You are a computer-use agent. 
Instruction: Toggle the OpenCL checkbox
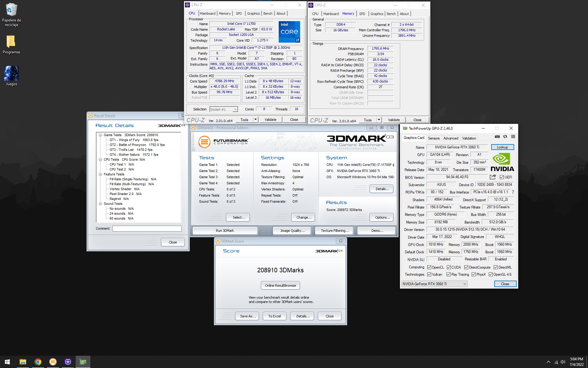pyautogui.click(x=429, y=267)
